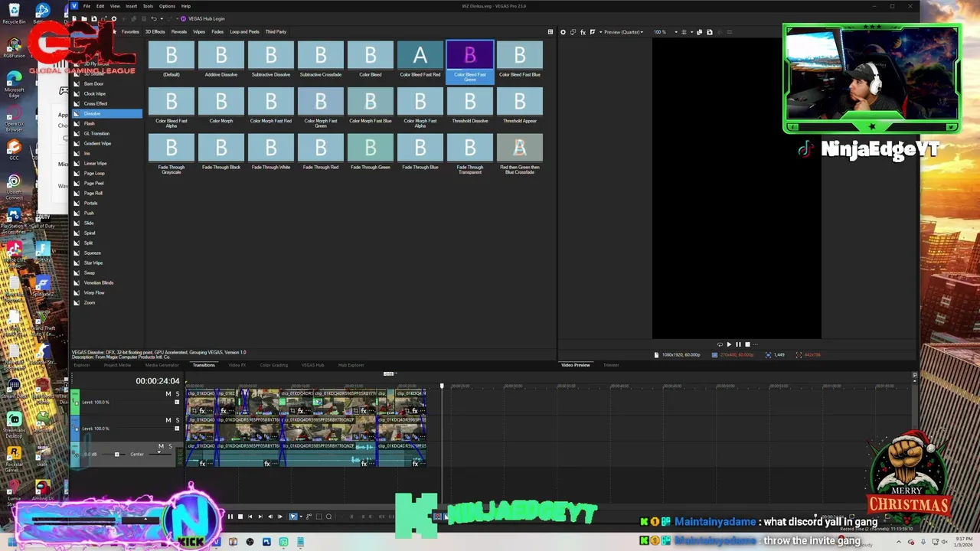This screenshot has height=551, width=980.
Task: Mute the first video track
Action: [168, 394]
